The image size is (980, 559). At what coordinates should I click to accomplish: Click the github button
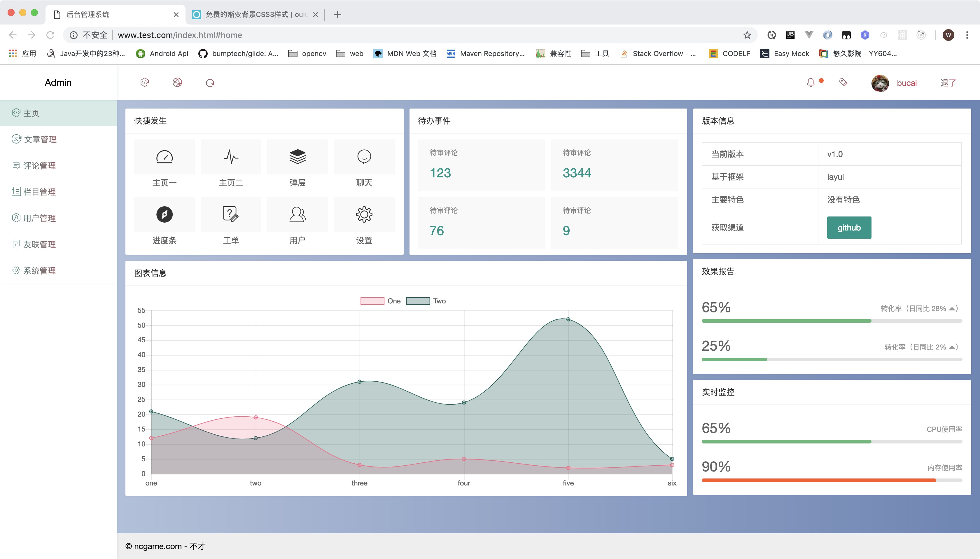coord(849,228)
